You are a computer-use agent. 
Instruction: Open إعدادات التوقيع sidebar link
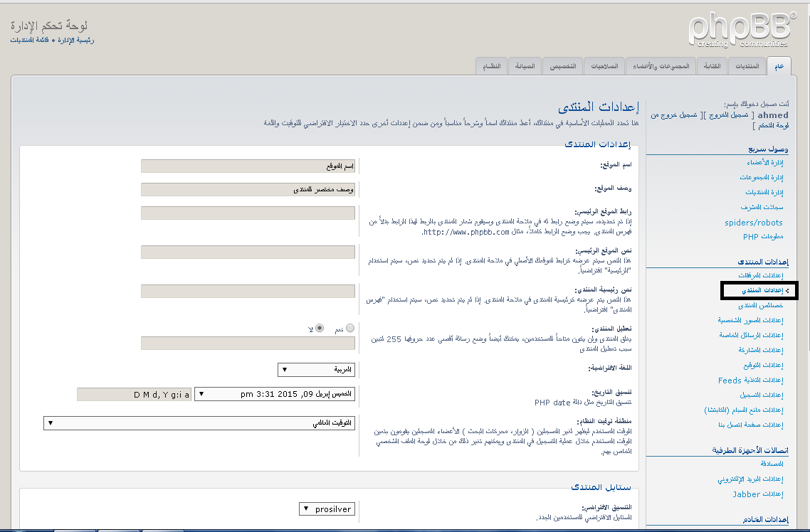pos(763,366)
